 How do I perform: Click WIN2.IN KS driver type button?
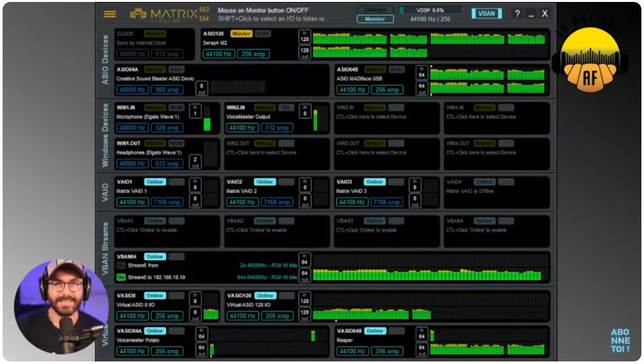point(286,108)
